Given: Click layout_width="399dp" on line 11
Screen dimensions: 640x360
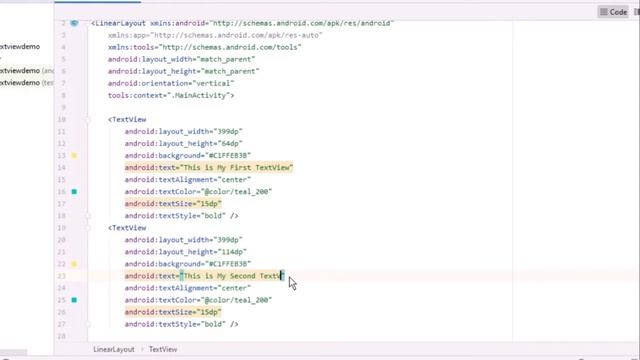Looking at the screenshot, I should tap(184, 131).
